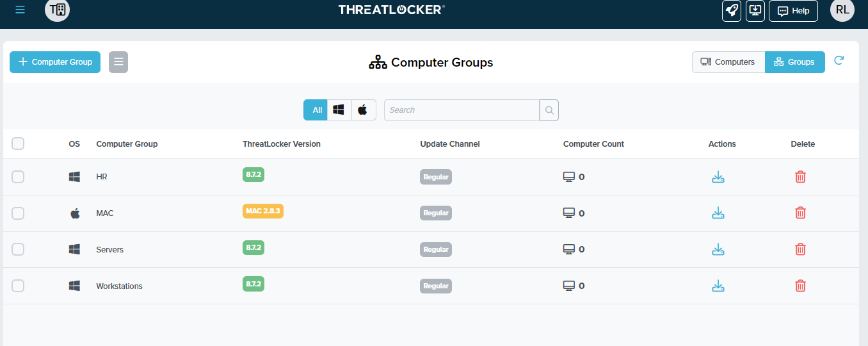The image size is (868, 346).
Task: Delete the HR group
Action: (x=800, y=177)
